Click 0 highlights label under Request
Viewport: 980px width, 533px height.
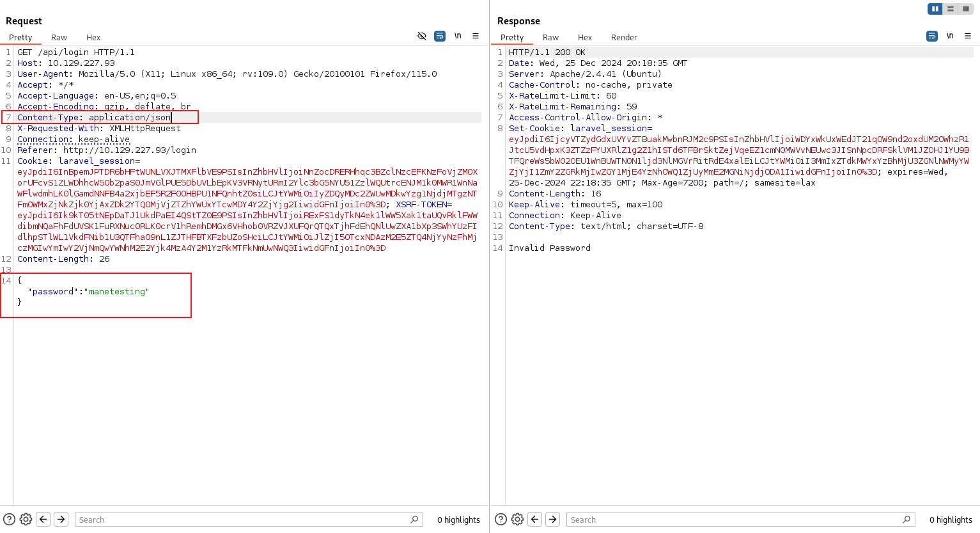tap(458, 520)
